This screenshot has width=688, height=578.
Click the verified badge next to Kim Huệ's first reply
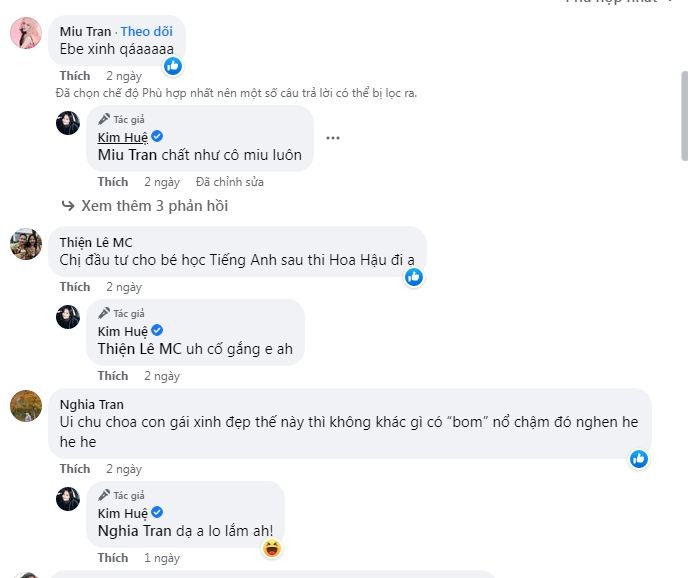click(x=157, y=136)
